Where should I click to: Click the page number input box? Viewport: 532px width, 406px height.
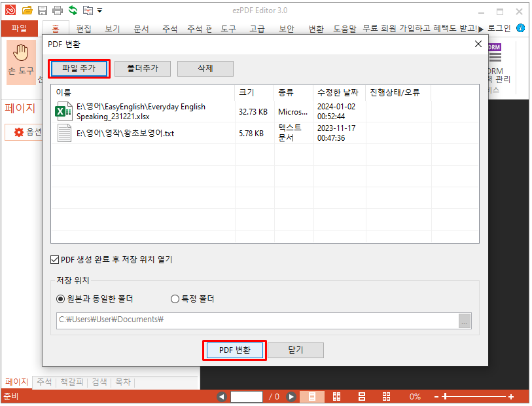pos(247,396)
